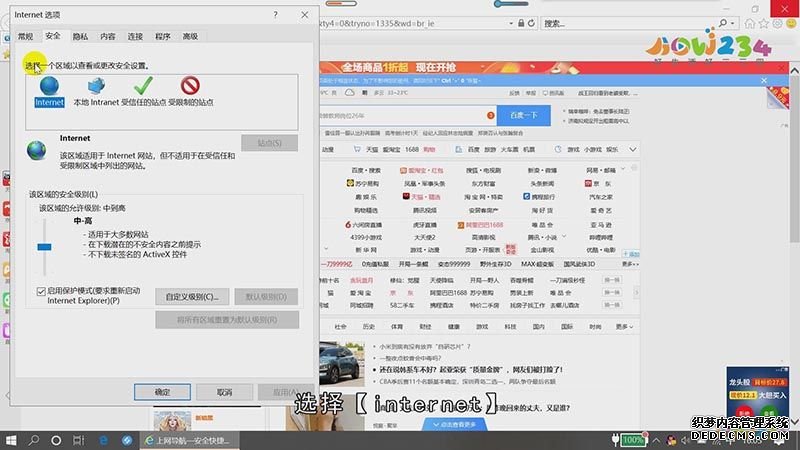Show hidden tray icons chevron on taskbar
The height and width of the screenshot is (450, 800).
(x=656, y=440)
